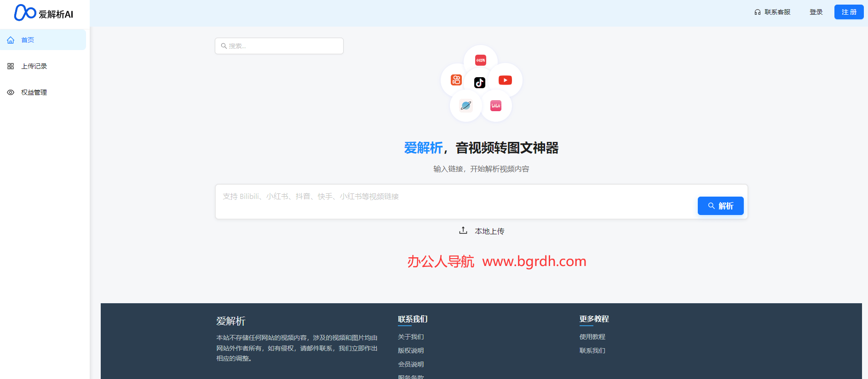Open the 版权说明 footer link

tap(411, 351)
